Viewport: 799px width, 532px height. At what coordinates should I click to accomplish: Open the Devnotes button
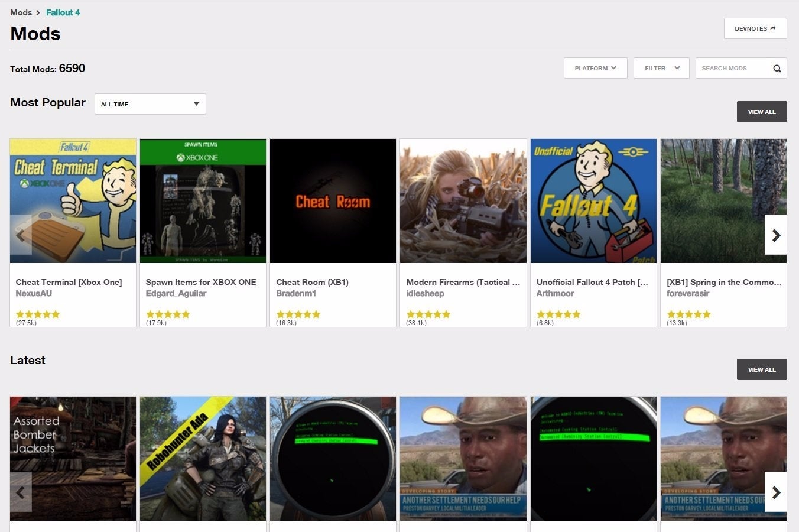click(x=755, y=28)
